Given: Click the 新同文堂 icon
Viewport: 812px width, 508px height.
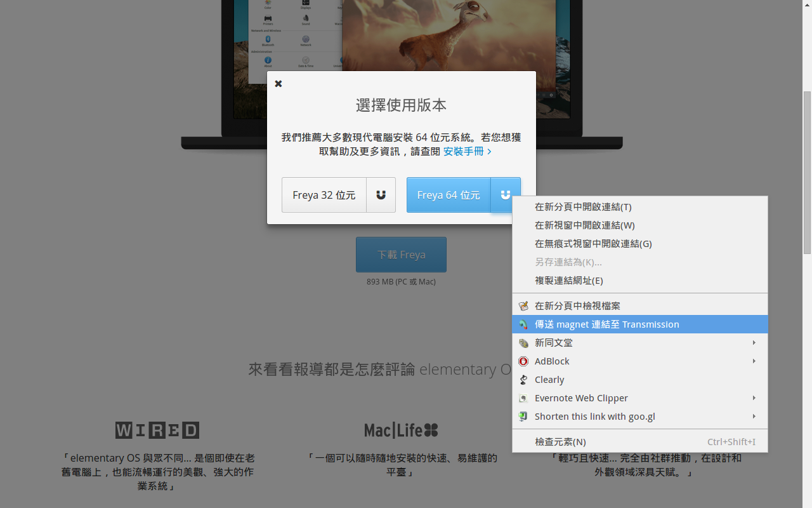Looking at the screenshot, I should coord(523,343).
